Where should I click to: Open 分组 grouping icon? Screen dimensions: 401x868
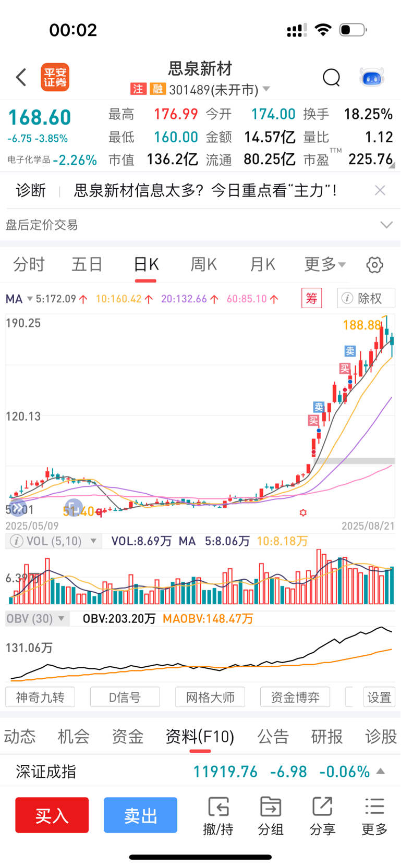(x=271, y=816)
